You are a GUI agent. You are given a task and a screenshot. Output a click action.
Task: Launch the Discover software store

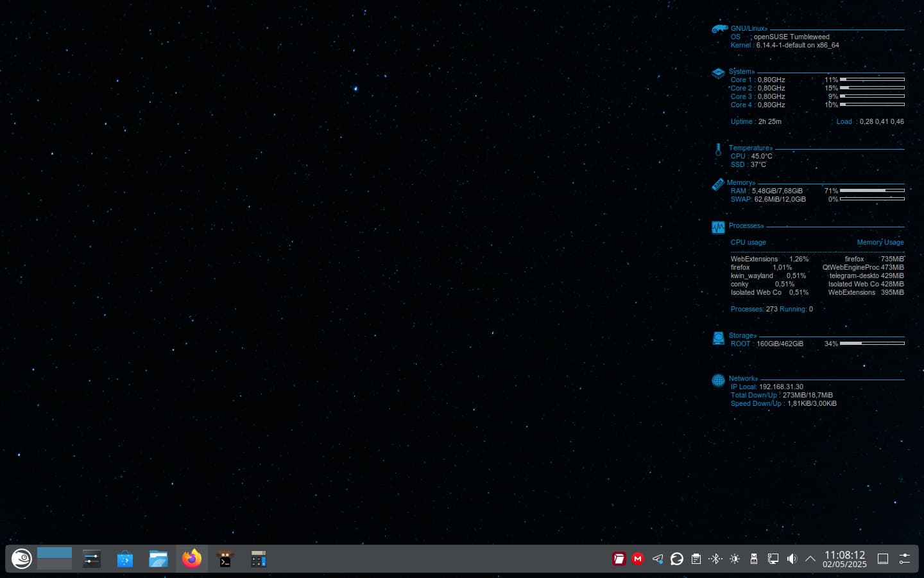[x=125, y=559]
